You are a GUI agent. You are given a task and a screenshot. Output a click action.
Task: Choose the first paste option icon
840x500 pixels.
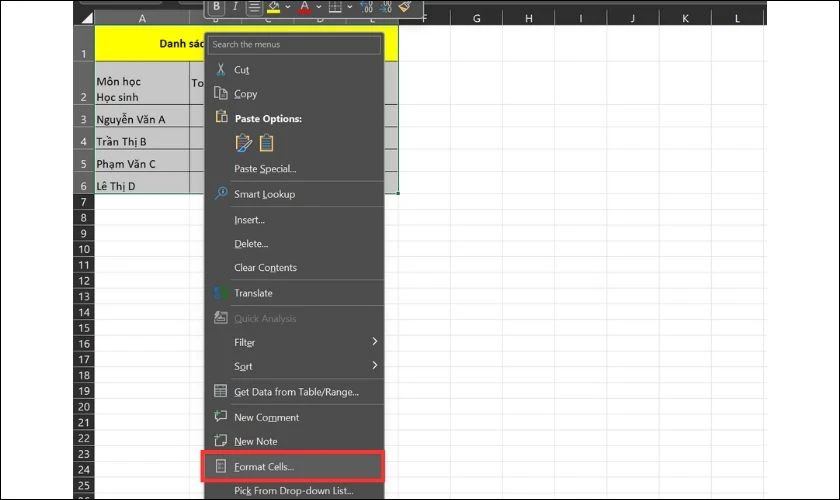click(x=243, y=143)
